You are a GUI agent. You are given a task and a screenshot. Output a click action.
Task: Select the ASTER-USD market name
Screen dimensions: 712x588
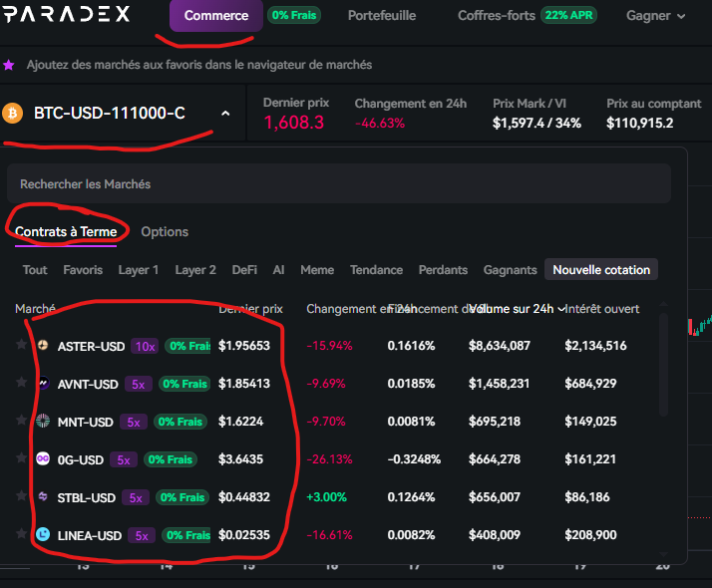(91, 347)
